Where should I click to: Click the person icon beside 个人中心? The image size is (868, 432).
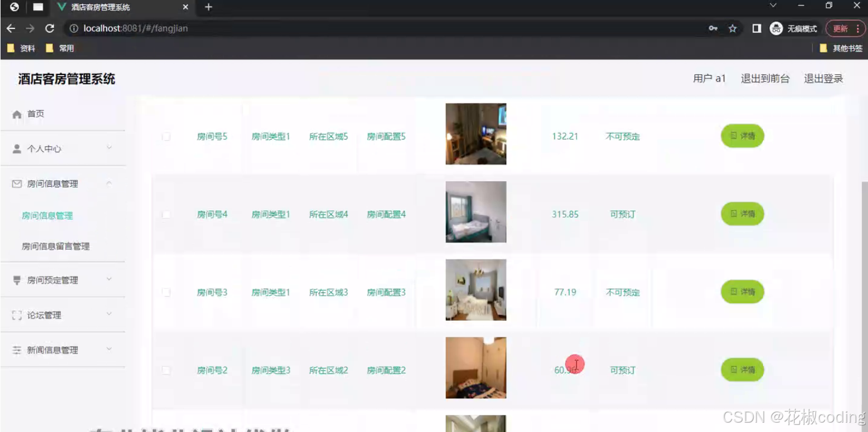pyautogui.click(x=17, y=149)
